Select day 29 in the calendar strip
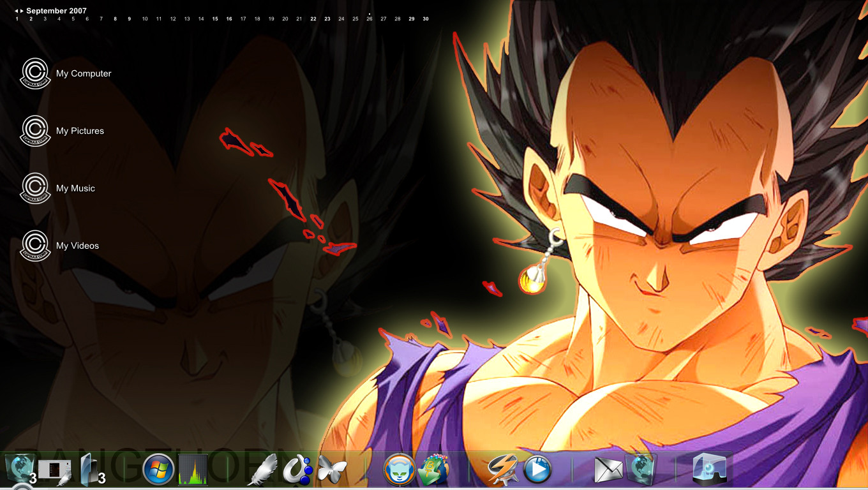This screenshot has width=868, height=490. [x=412, y=19]
